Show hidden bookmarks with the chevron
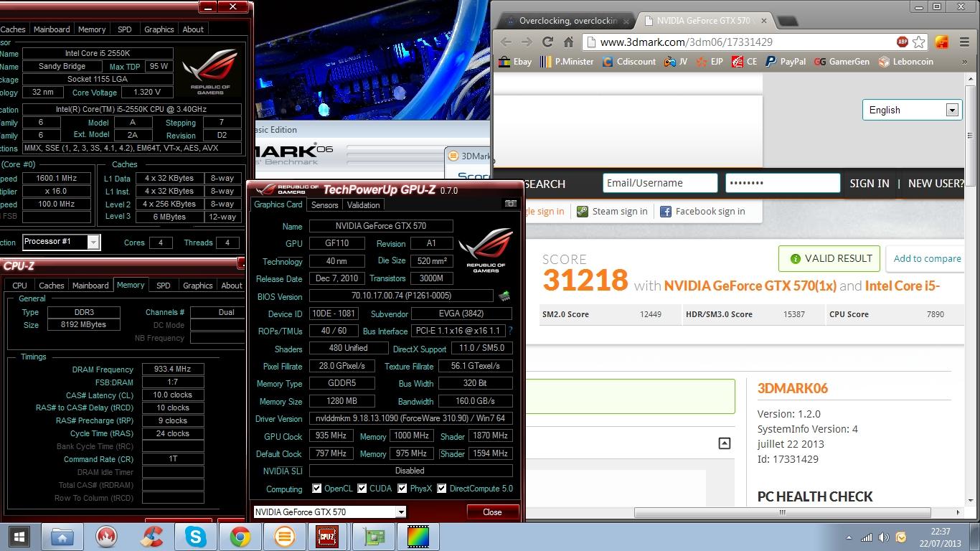 [x=963, y=62]
